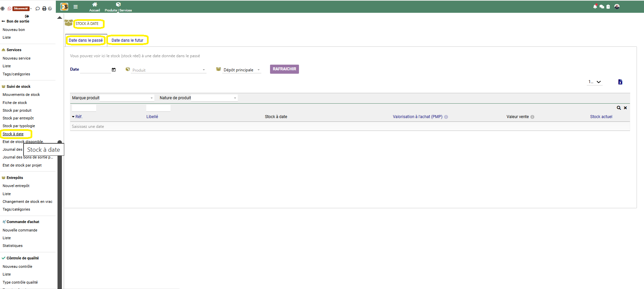Image resolution: width=644 pixels, height=289 pixels.
Task: Open the top-bar chat messages icon
Action: click(x=602, y=7)
